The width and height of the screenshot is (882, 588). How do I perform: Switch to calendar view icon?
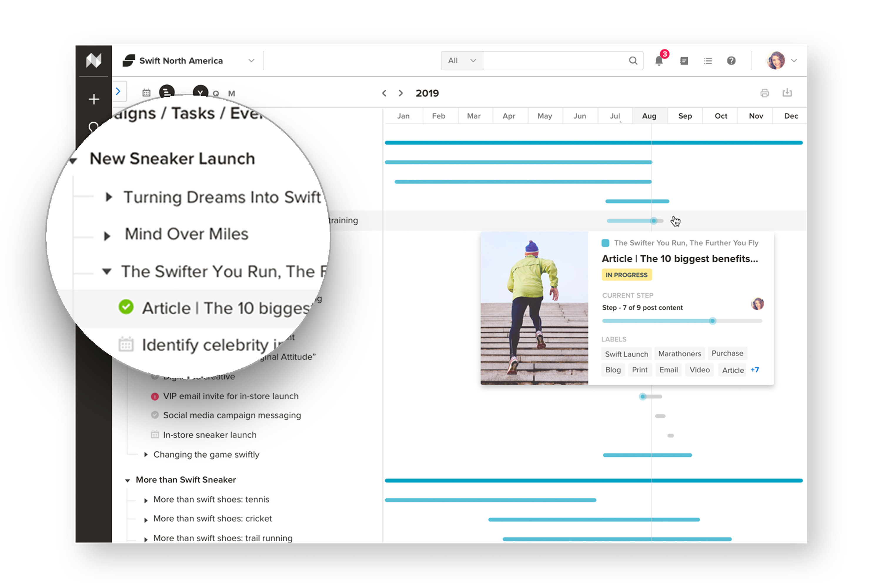146,93
